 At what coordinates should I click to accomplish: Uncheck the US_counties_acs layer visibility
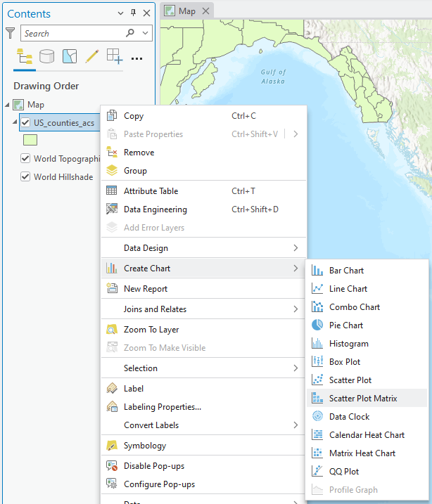click(26, 123)
